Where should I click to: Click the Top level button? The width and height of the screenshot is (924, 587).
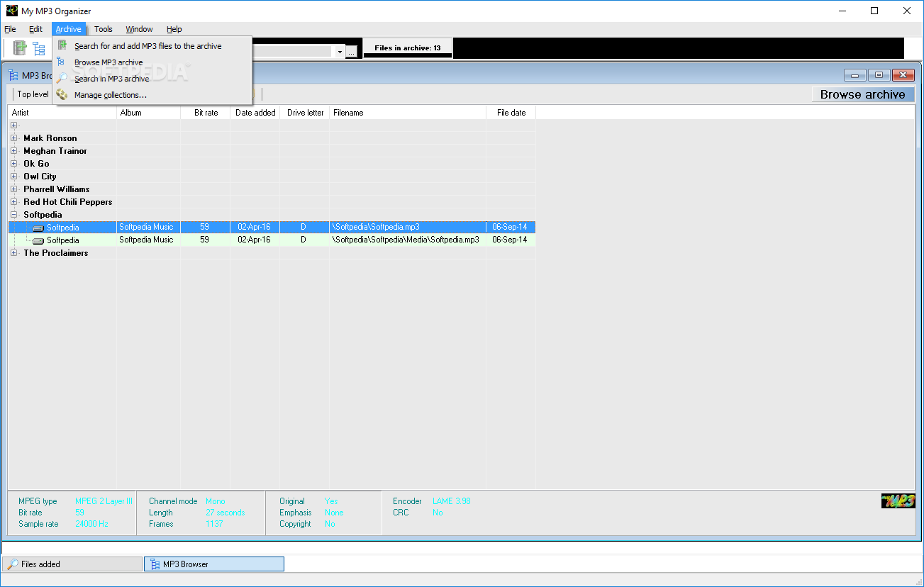point(33,94)
